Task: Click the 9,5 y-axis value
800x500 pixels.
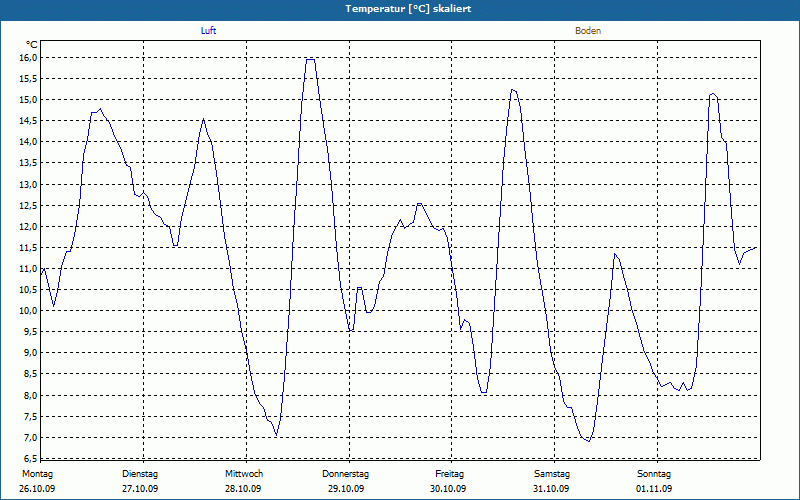Action: pyautogui.click(x=31, y=332)
